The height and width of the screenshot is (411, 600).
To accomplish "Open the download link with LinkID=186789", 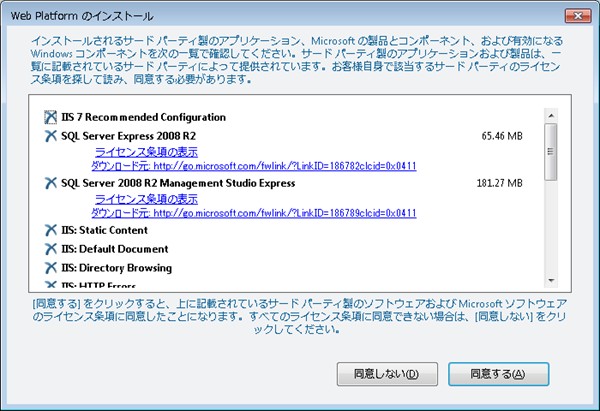I will coord(254,213).
